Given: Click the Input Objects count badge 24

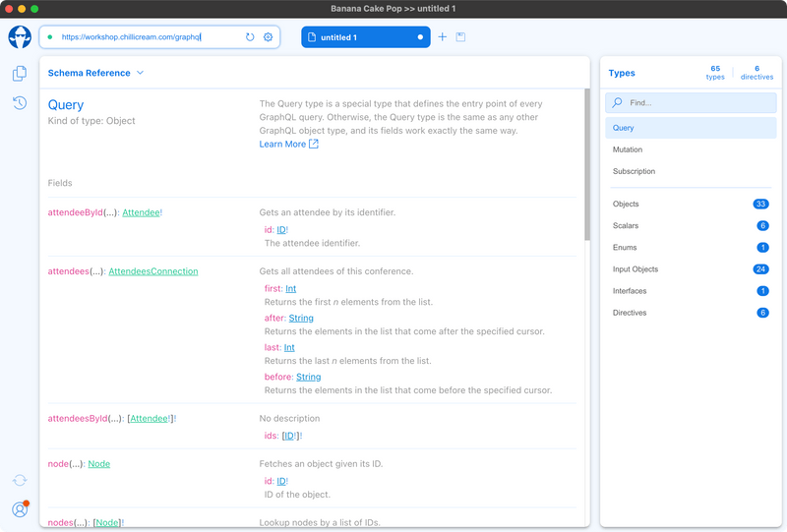Looking at the screenshot, I should 760,269.
